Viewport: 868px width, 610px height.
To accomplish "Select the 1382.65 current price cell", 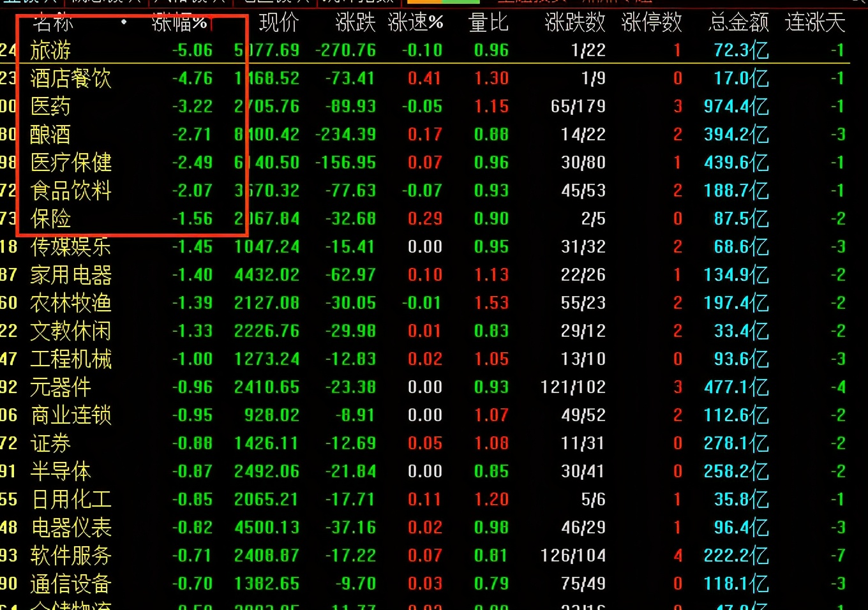I will pyautogui.click(x=267, y=583).
